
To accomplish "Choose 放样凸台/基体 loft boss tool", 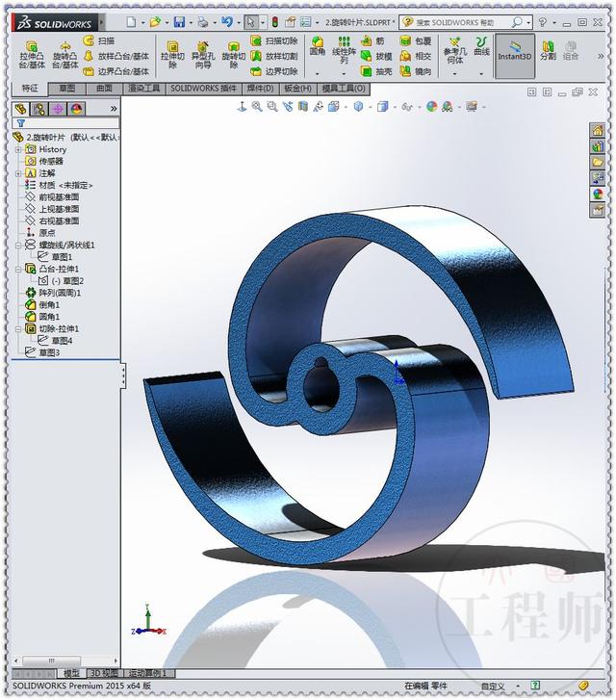I will (116, 56).
